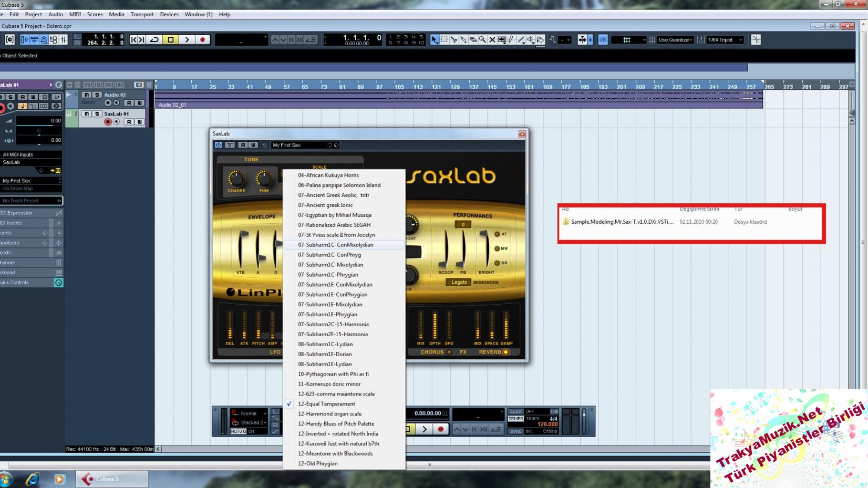Viewport: 868px width, 488px height.
Task: Mute the Audio 02 track
Action: pyautogui.click(x=87, y=95)
